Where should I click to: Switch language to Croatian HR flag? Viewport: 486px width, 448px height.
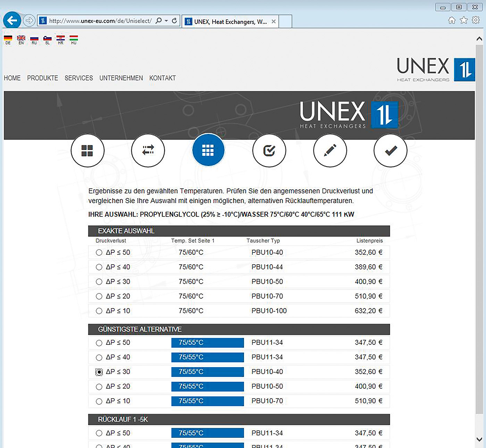[60, 40]
